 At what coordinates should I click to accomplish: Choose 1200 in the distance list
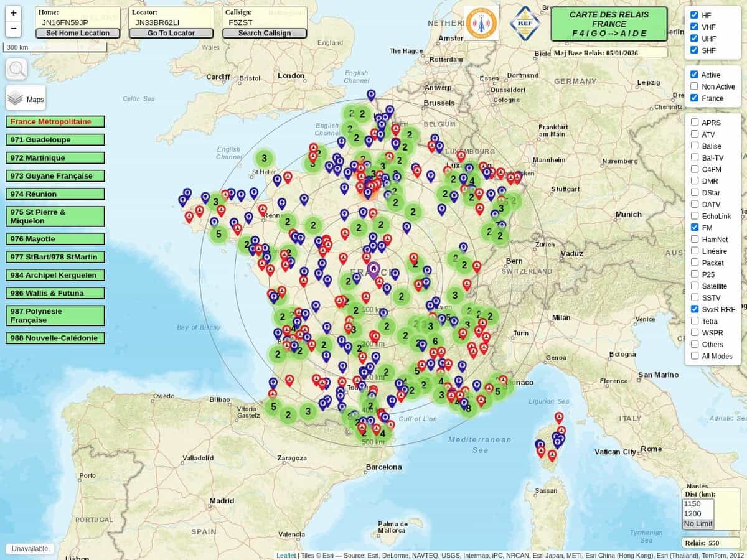pyautogui.click(x=698, y=513)
